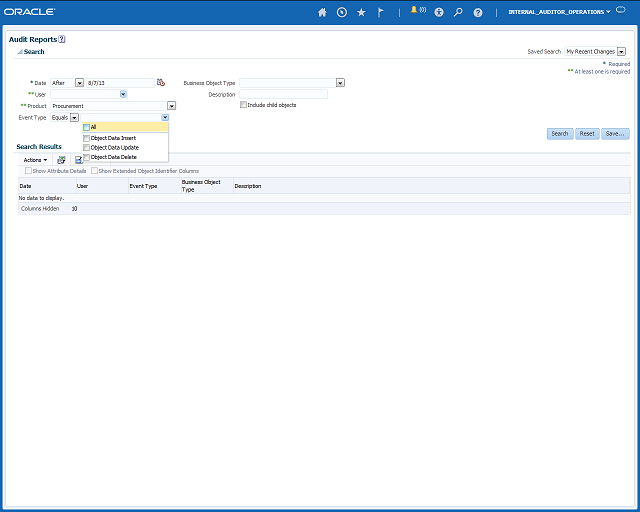Open the User dropdown arrow
The width and height of the screenshot is (640, 512).
[123, 94]
